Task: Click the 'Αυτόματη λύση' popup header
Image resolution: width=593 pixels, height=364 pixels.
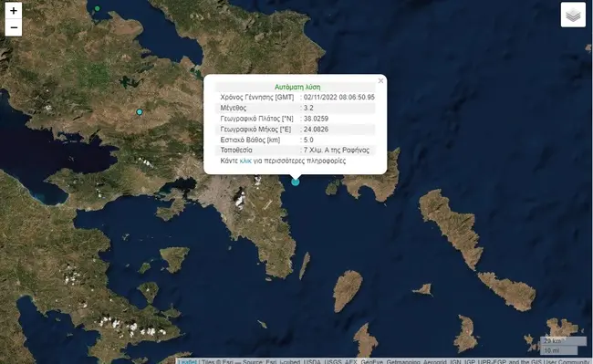Action: tap(297, 87)
